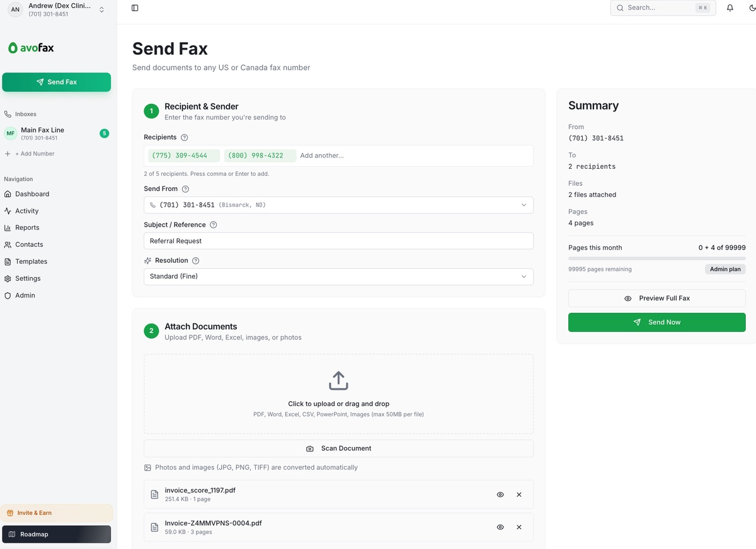
Task: Click the unread badge showing 5
Action: (x=104, y=133)
